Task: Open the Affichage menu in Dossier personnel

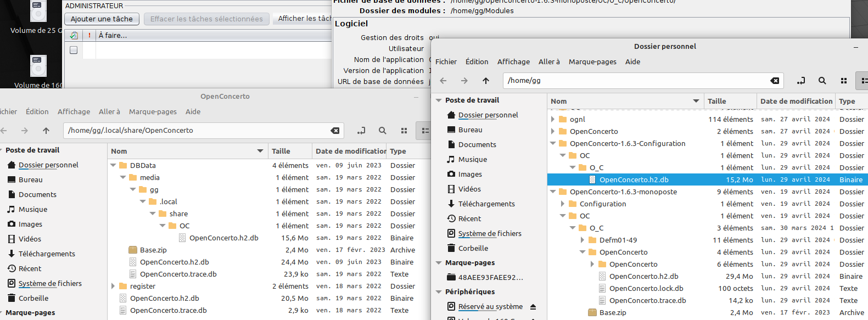Action: 513,61
